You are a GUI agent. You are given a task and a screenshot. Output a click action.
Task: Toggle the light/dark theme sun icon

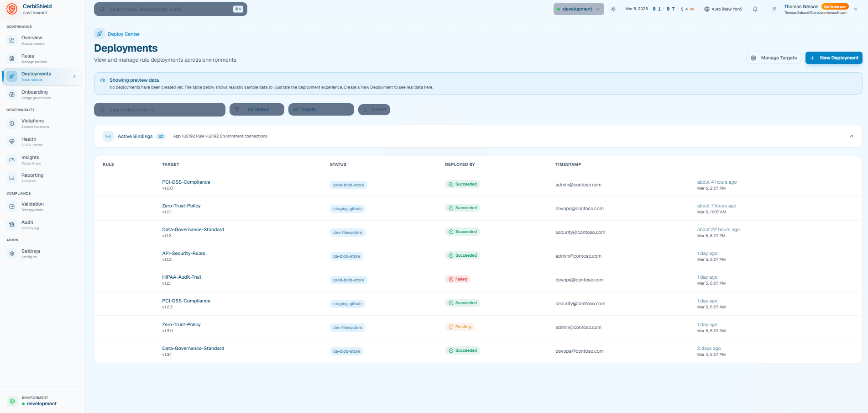point(613,9)
